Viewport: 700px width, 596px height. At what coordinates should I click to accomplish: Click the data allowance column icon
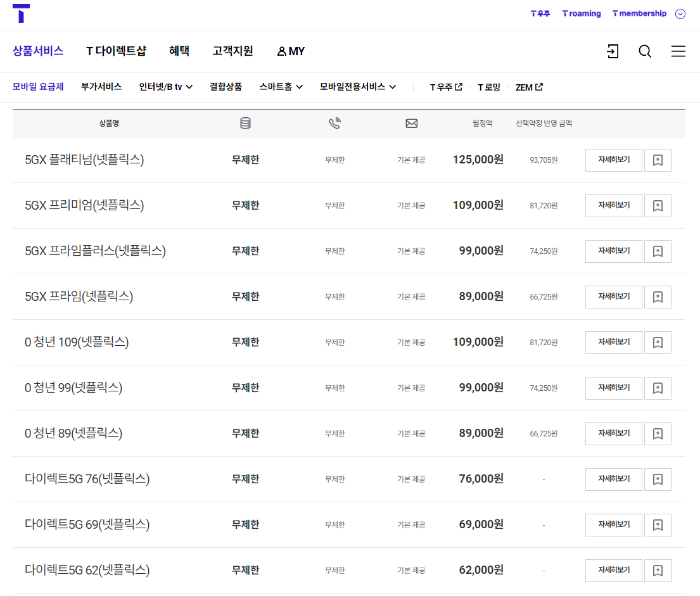pyautogui.click(x=246, y=124)
